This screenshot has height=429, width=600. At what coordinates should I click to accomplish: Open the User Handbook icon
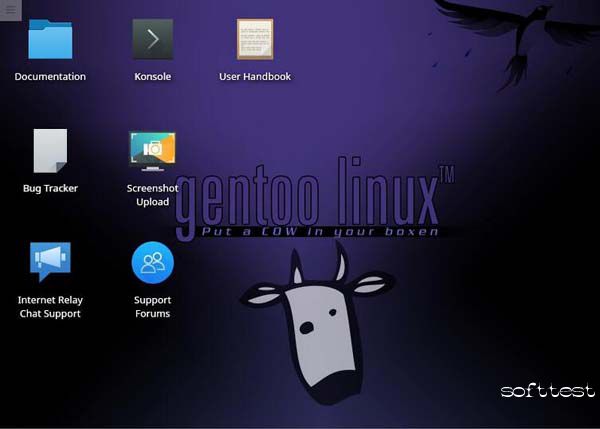click(x=255, y=39)
